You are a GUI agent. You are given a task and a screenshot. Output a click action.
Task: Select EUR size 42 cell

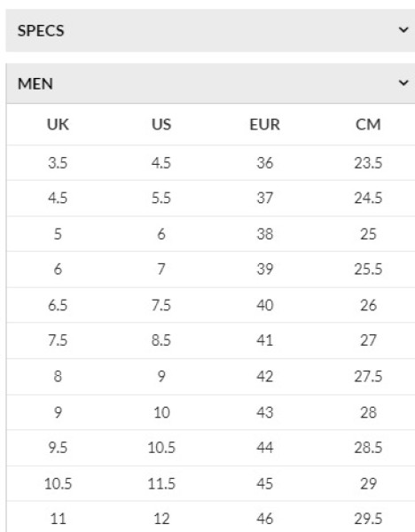tap(264, 376)
